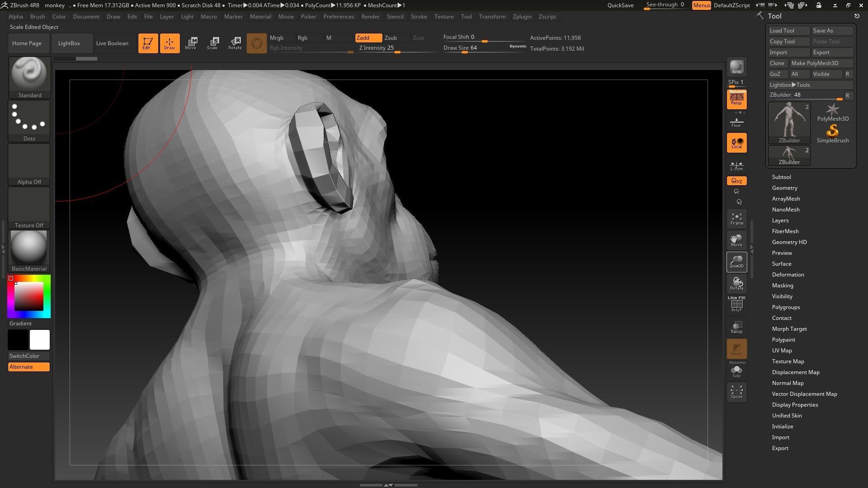Viewport: 868px width, 488px height.
Task: Render with BPR button
Action: 736,67
